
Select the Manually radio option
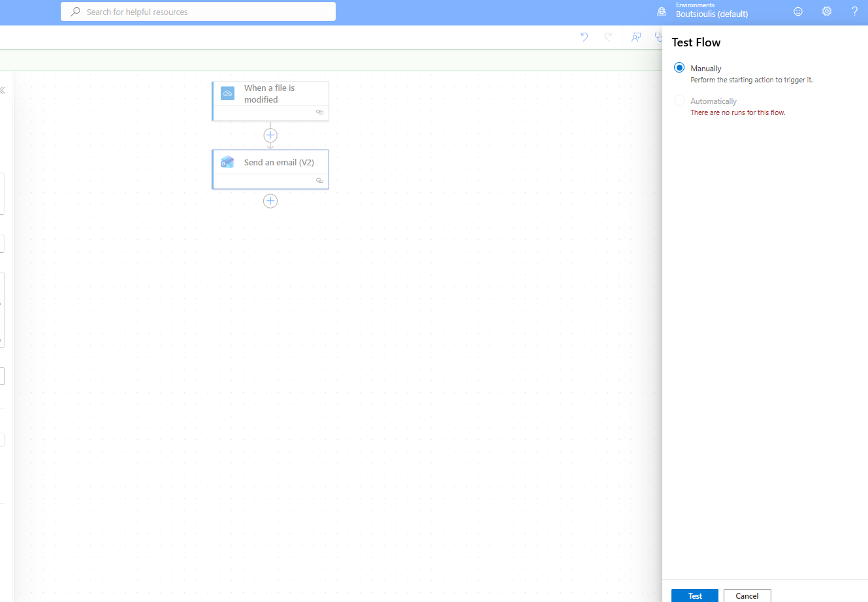679,68
